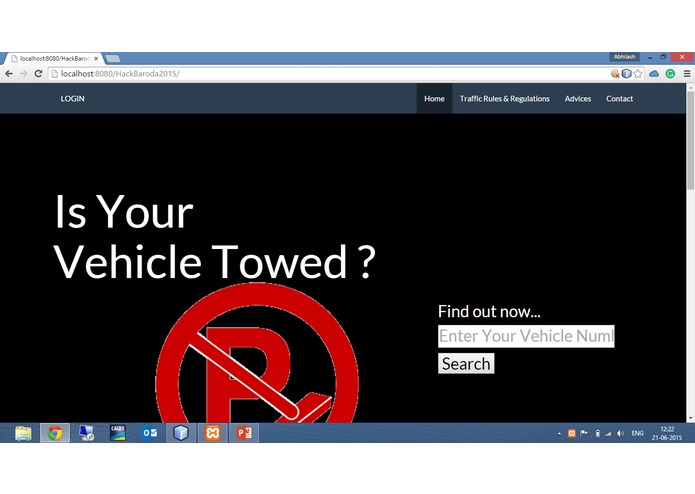
Task: Bookmark this page with the star icon
Action: pos(638,74)
